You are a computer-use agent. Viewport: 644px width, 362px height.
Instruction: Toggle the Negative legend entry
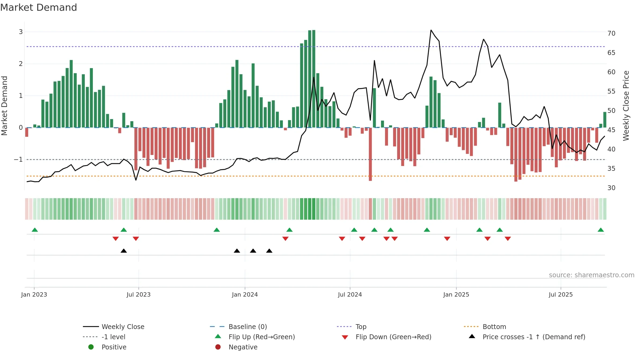pos(236,347)
